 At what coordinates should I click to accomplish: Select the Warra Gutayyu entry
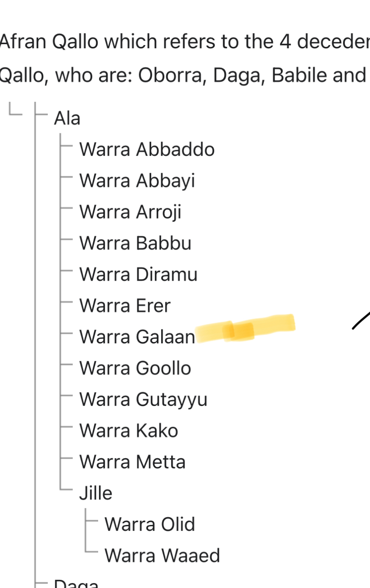tap(143, 400)
